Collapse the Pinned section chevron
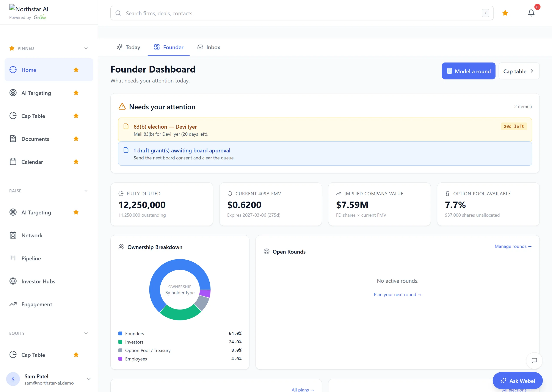552x392 pixels. 86,48
